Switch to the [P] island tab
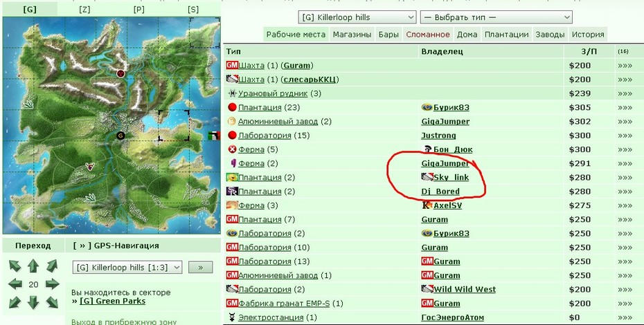 pos(138,10)
